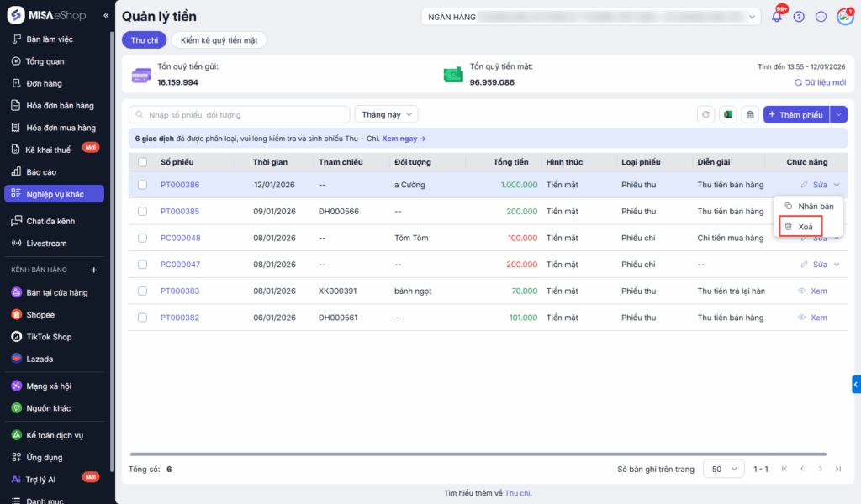Viewport: 861px width, 504px height.
Task: Add sales channel with plus icon
Action: pyautogui.click(x=94, y=270)
